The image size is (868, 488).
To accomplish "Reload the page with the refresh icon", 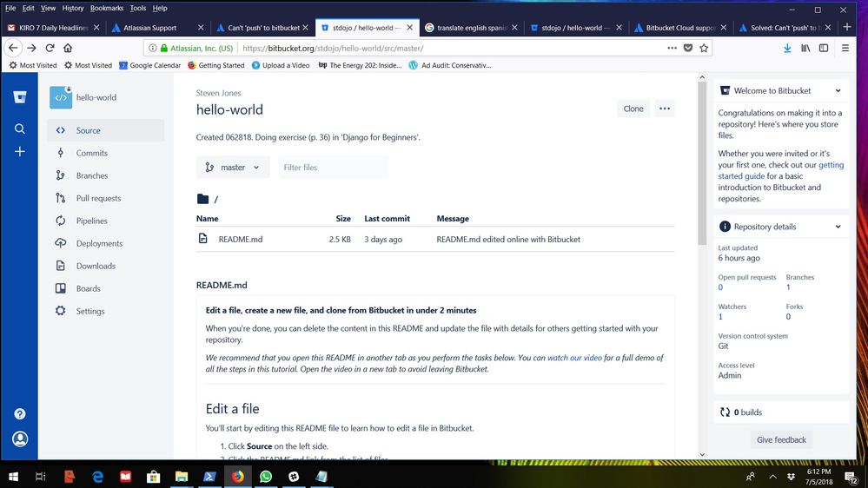I will [50, 48].
